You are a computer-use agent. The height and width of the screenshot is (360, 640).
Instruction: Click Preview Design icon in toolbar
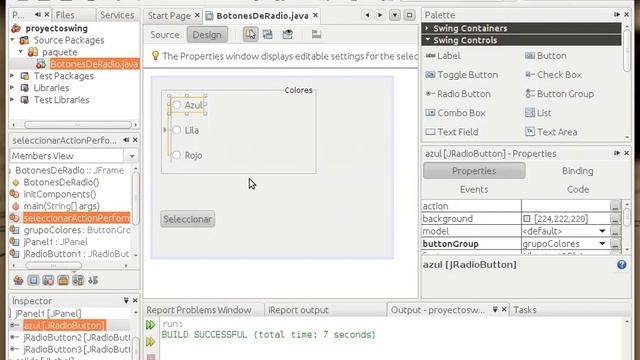[288, 35]
